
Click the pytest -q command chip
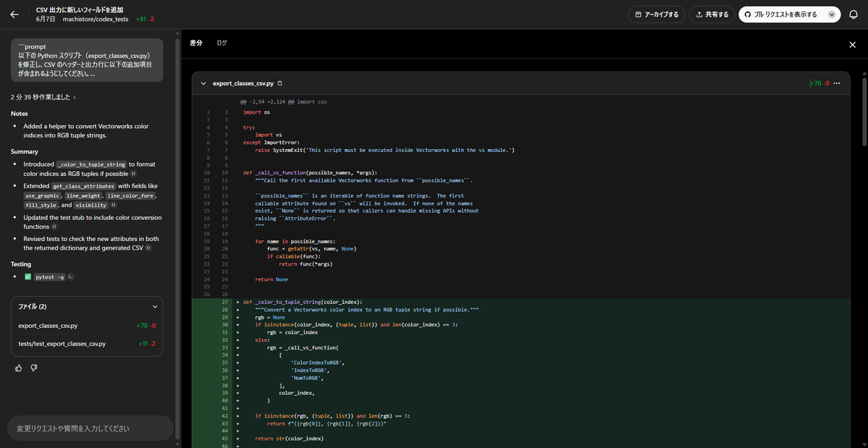click(x=50, y=277)
